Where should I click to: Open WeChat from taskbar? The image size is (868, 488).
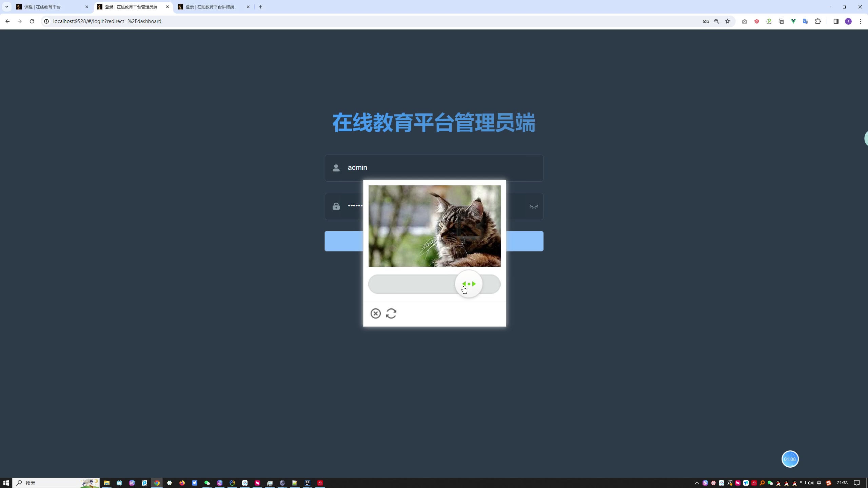click(207, 483)
